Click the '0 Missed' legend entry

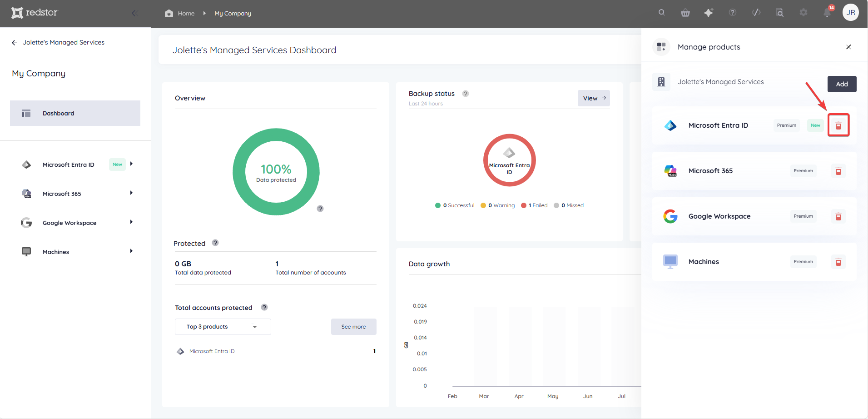(x=569, y=205)
